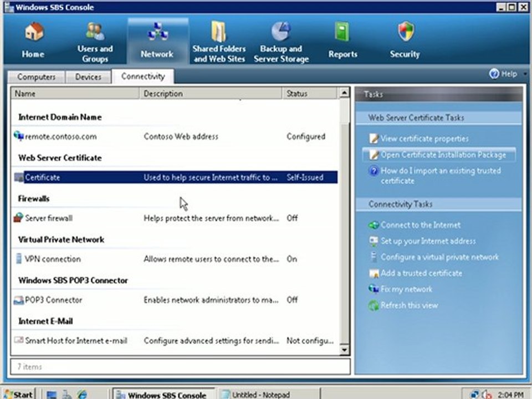The height and width of the screenshot is (399, 532).
Task: Click Connect to the Internet link
Action: point(421,225)
